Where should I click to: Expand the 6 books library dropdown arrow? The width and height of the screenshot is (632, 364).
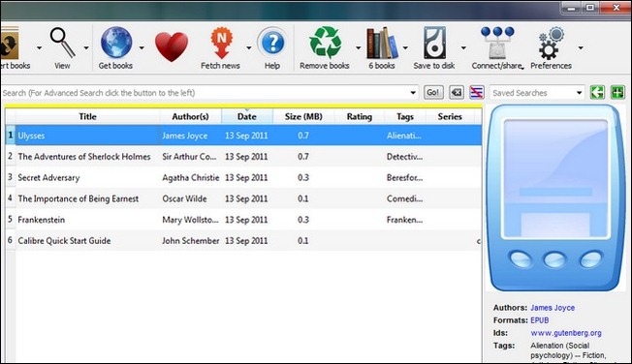[x=405, y=47]
